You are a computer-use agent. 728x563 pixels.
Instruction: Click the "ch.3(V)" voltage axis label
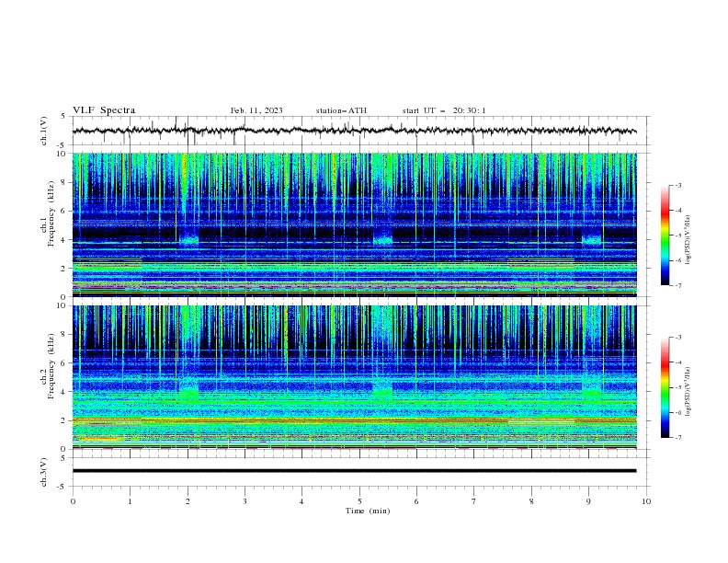pos(44,472)
